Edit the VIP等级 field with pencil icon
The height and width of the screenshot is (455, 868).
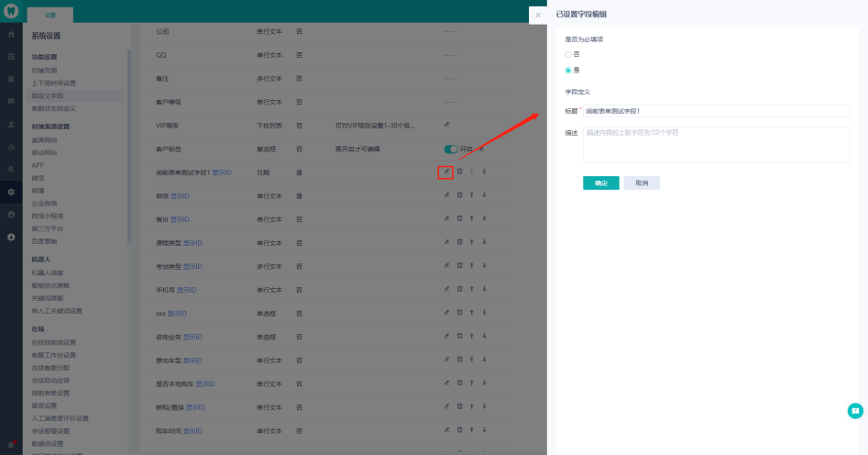pyautogui.click(x=446, y=125)
